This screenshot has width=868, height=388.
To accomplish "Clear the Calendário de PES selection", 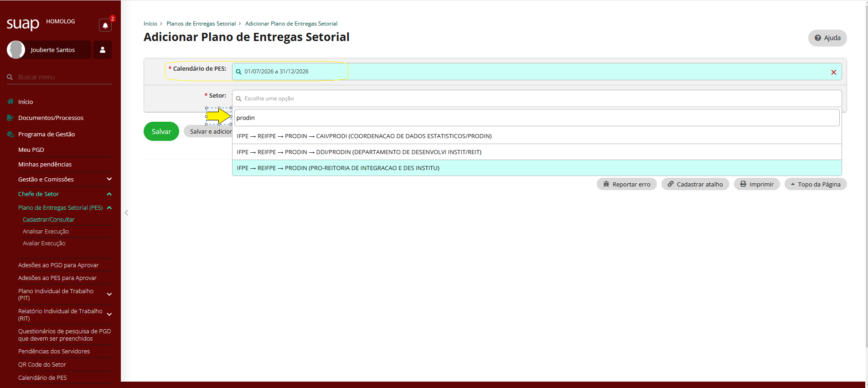I will pyautogui.click(x=833, y=72).
